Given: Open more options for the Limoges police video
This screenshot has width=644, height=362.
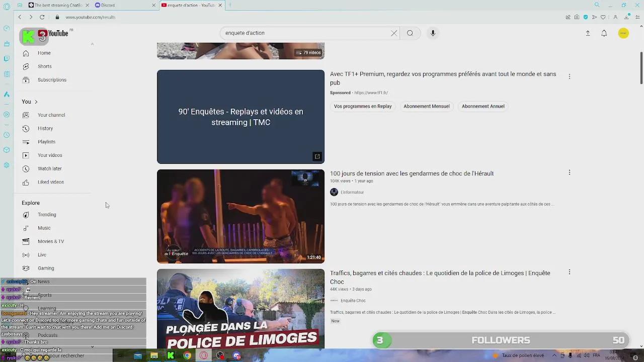Looking at the screenshot, I should point(570,272).
